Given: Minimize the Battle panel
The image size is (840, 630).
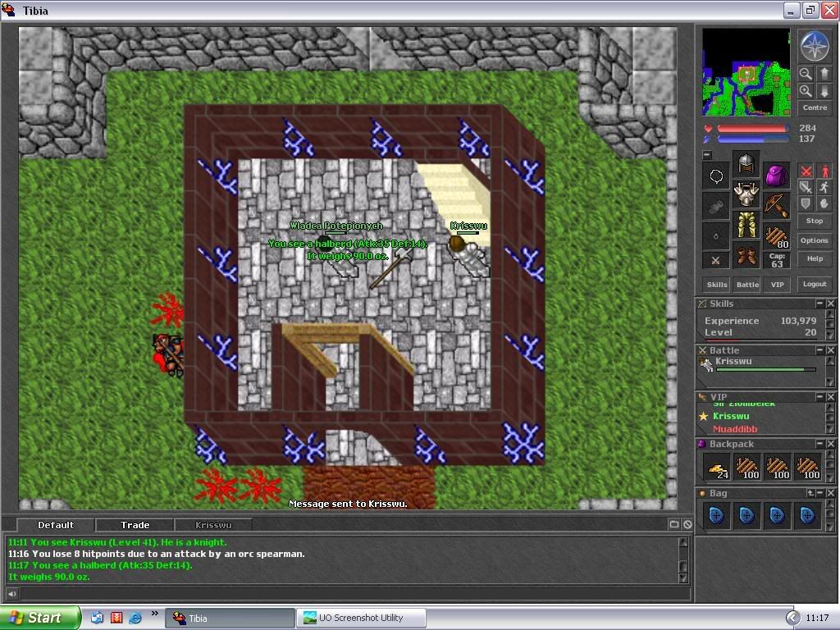Looking at the screenshot, I should point(819,349).
